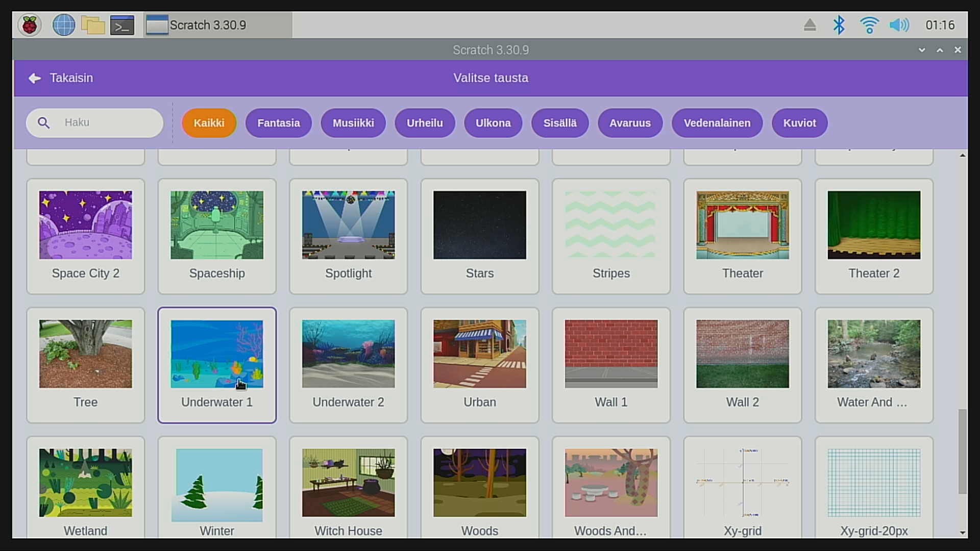Select the Wetland backdrop
The image size is (980, 551).
click(86, 488)
